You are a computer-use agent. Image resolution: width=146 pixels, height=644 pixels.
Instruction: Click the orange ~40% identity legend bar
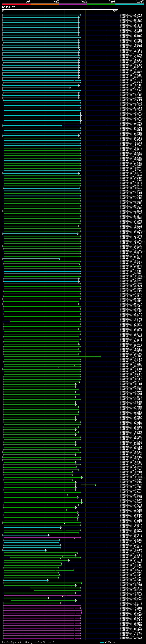pyautogui.click(x=45, y=4)
